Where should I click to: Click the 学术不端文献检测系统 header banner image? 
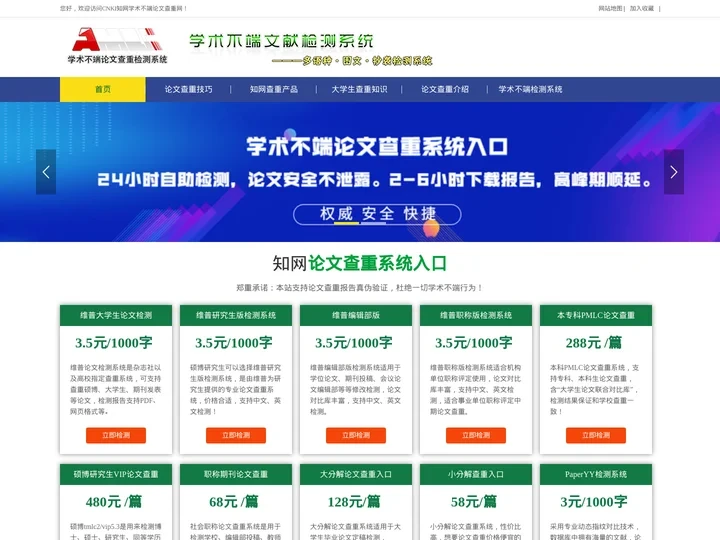(311, 49)
